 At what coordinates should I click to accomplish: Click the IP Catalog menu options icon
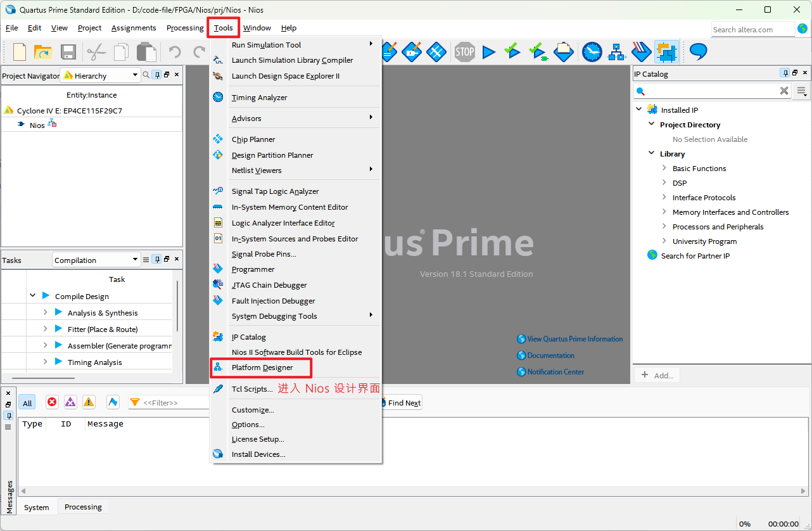pos(802,91)
